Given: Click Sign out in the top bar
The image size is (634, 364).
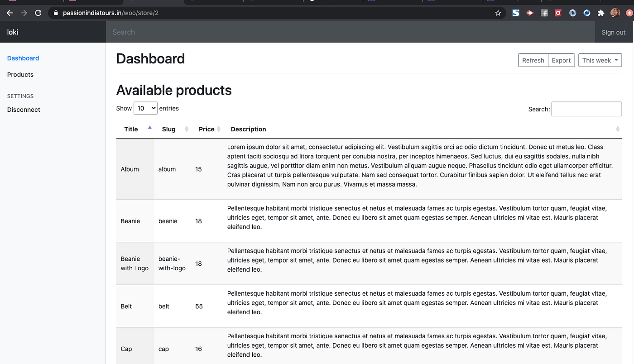Looking at the screenshot, I should coord(614,32).
